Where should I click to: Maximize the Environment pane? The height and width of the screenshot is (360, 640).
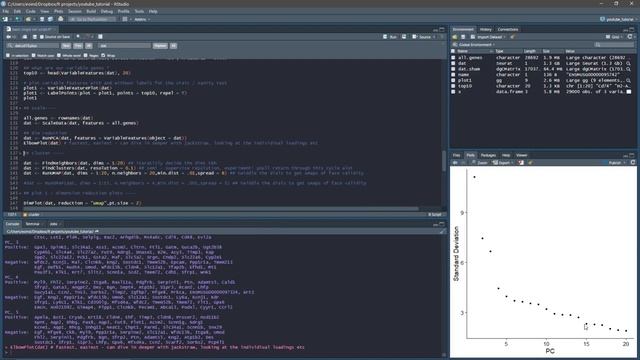click(x=632, y=29)
